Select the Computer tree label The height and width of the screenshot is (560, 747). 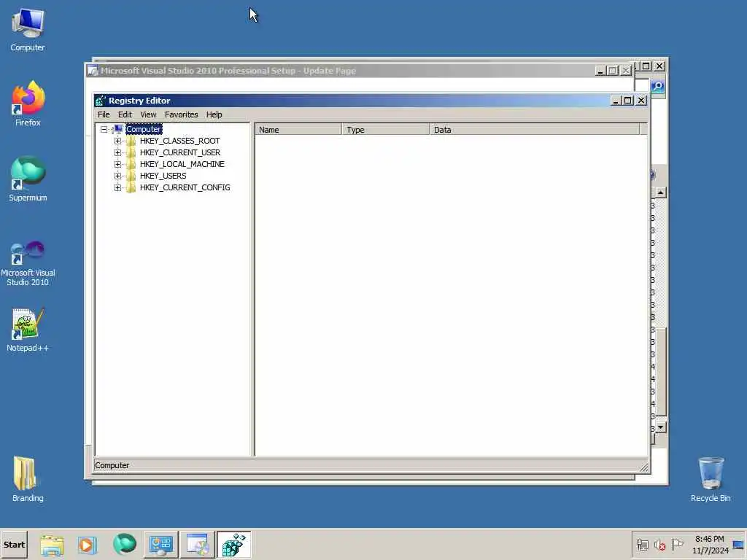click(144, 130)
